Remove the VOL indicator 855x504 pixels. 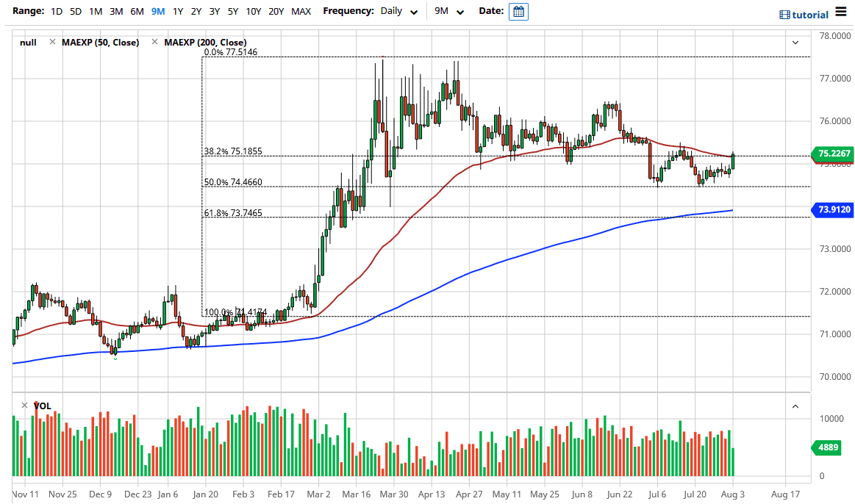pyautogui.click(x=23, y=405)
